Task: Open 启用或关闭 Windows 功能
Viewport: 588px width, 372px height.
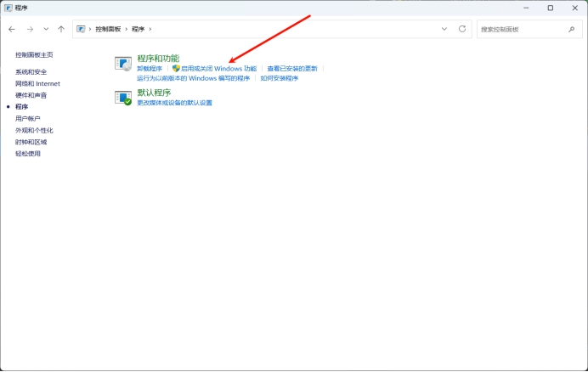Action: coord(218,69)
